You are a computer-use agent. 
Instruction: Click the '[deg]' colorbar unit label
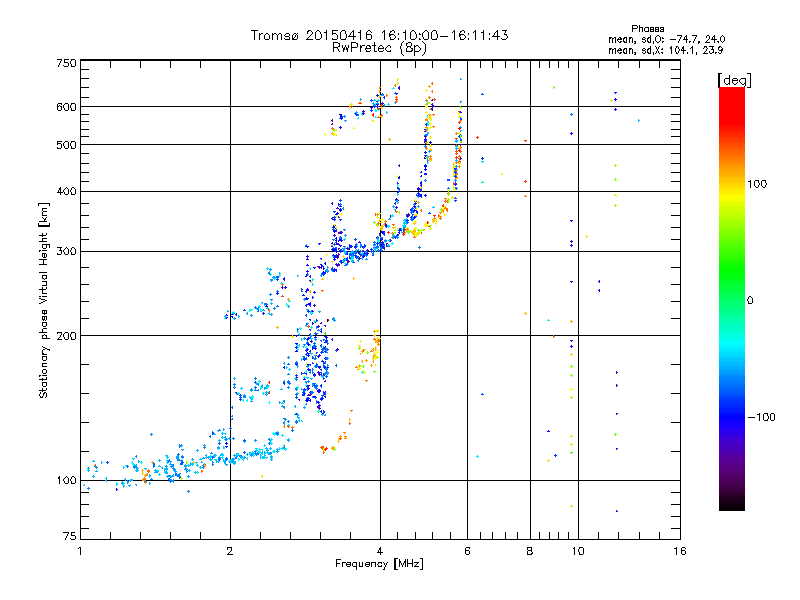[x=734, y=80]
